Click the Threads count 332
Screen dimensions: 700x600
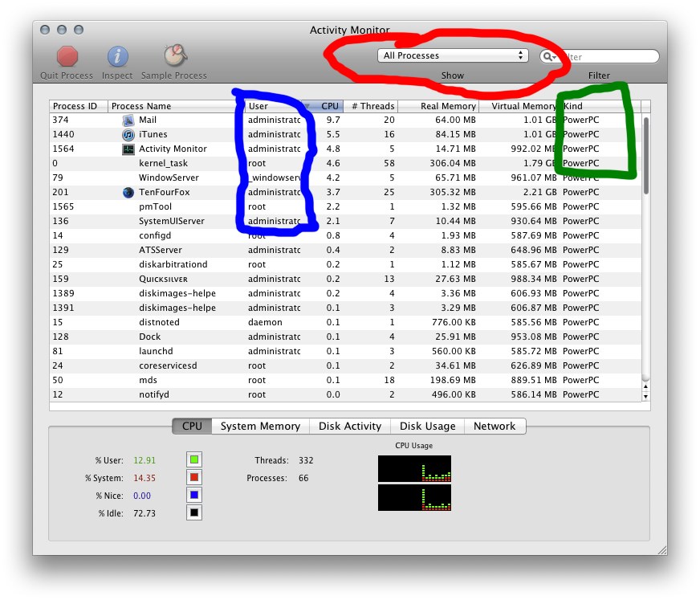[306, 460]
